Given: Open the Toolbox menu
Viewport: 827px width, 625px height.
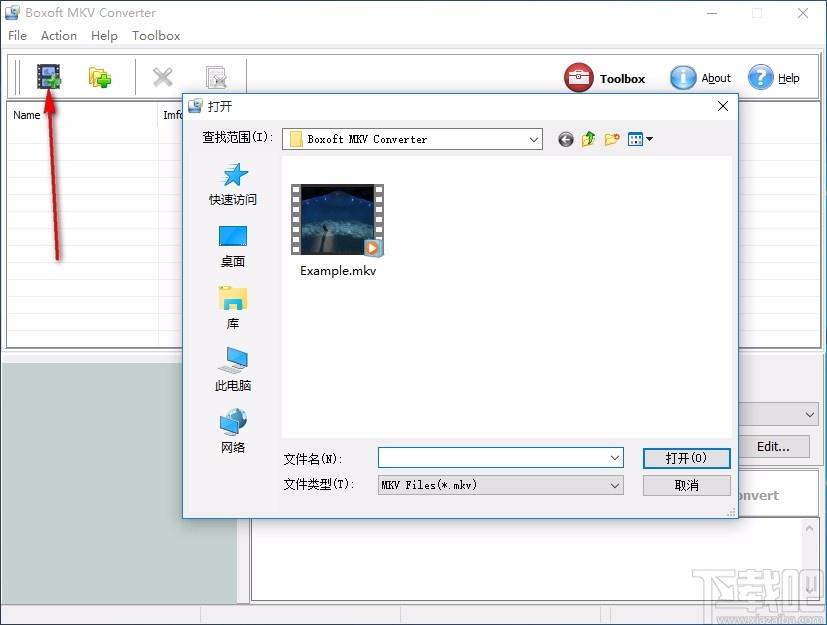Looking at the screenshot, I should tap(156, 35).
